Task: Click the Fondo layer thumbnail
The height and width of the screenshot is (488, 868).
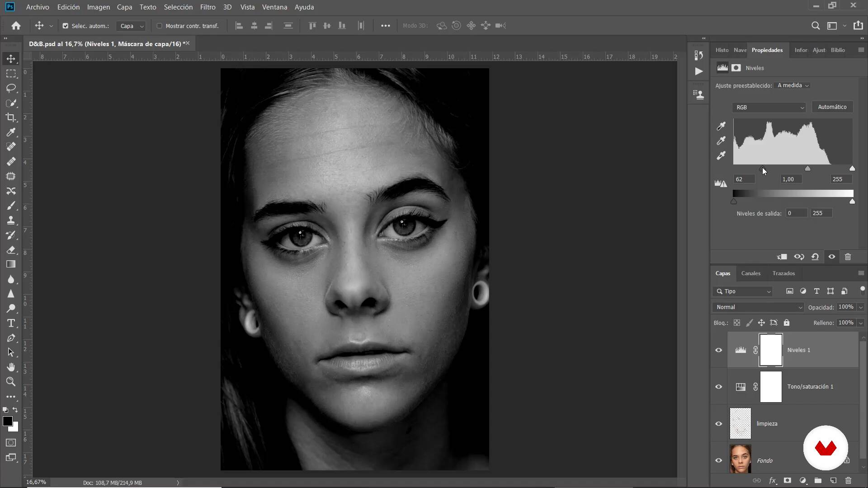Action: pyautogui.click(x=741, y=459)
